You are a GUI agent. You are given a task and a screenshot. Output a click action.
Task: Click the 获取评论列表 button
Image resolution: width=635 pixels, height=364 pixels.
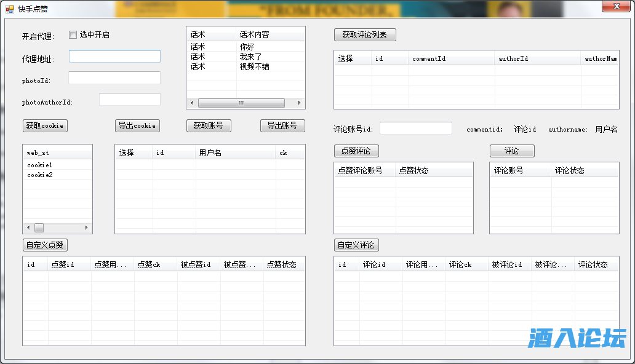point(365,34)
